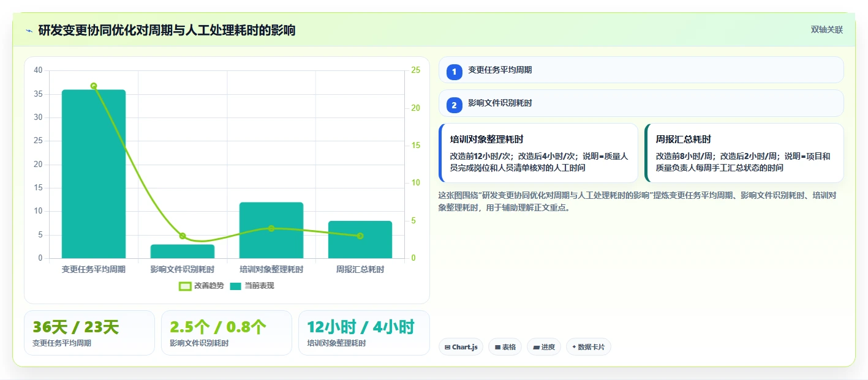Click x-axis label 培训对象整理耗时

(x=271, y=269)
